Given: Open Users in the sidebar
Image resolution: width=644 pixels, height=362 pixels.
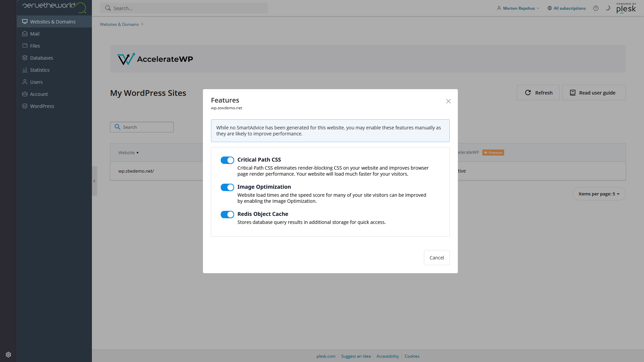Looking at the screenshot, I should pyautogui.click(x=54, y=82).
